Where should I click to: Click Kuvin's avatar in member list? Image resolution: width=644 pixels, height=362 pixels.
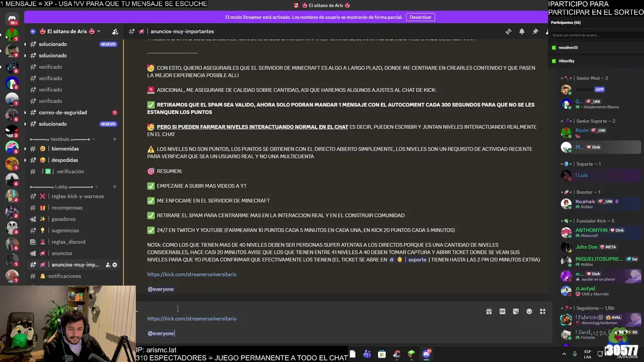tap(566, 132)
